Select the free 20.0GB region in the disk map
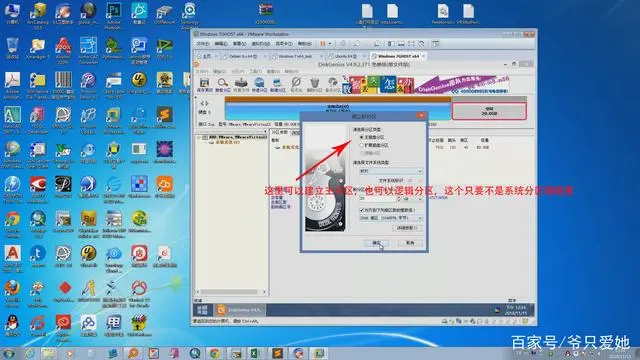Viewport: 640px width, 360px height. [489, 111]
